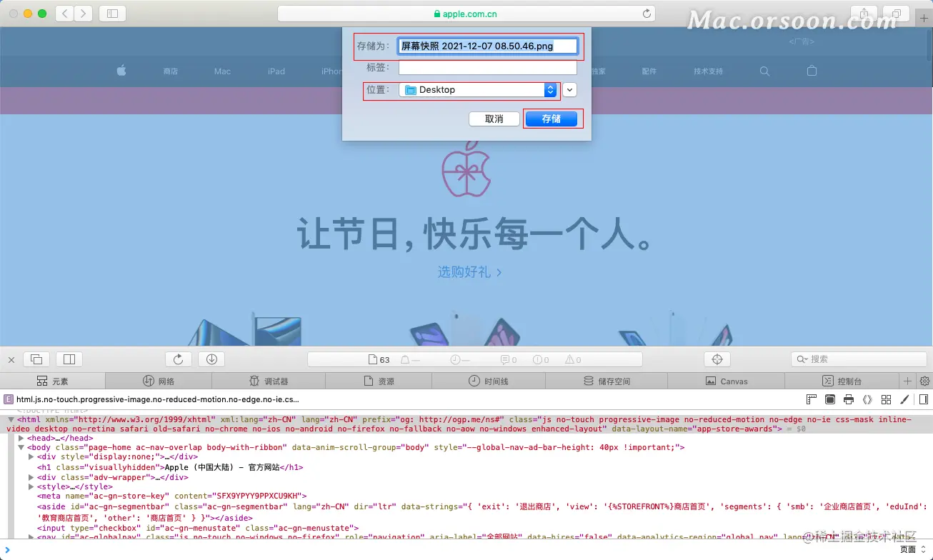Toggle rulers icon in Elements toolbar
The height and width of the screenshot is (560, 933).
pos(812,399)
